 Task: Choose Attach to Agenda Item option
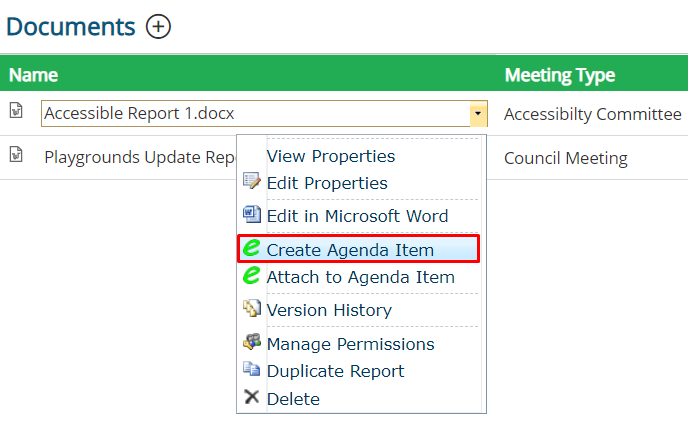pyautogui.click(x=361, y=277)
